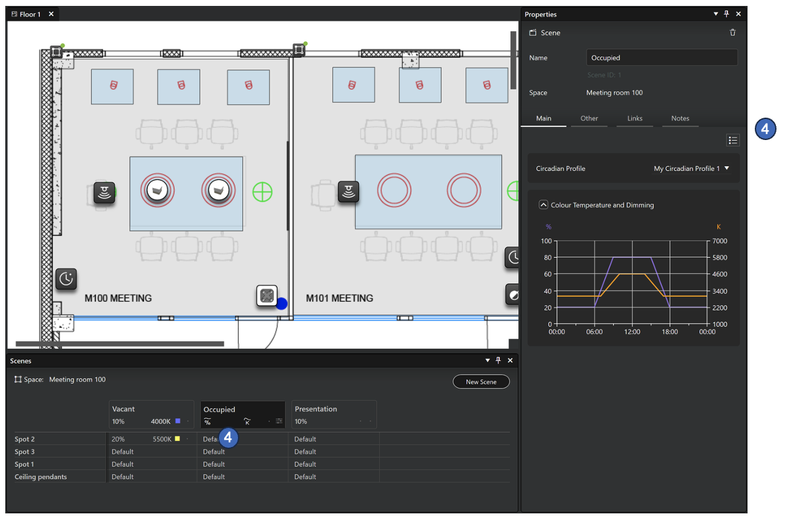Open the Notes tab in Properties
Image resolution: width=812 pixels, height=518 pixels.
point(680,118)
